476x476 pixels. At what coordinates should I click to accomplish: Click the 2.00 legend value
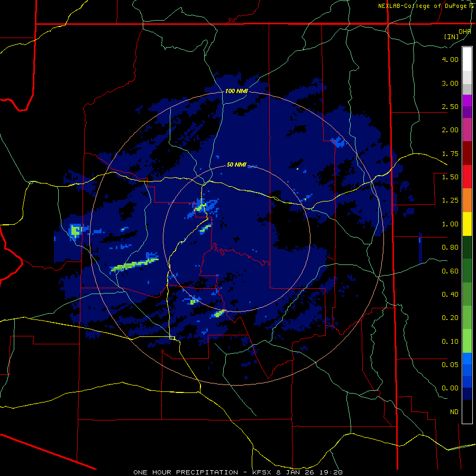450,130
